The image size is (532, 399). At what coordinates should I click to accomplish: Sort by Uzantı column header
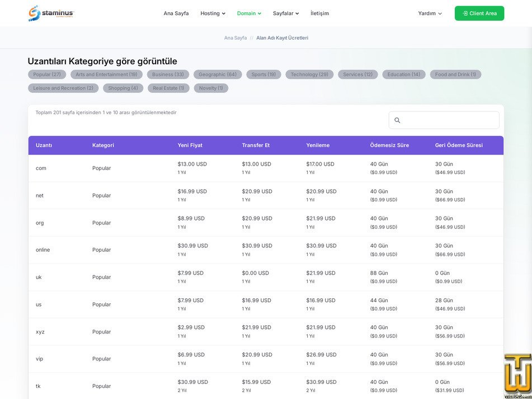pos(44,145)
